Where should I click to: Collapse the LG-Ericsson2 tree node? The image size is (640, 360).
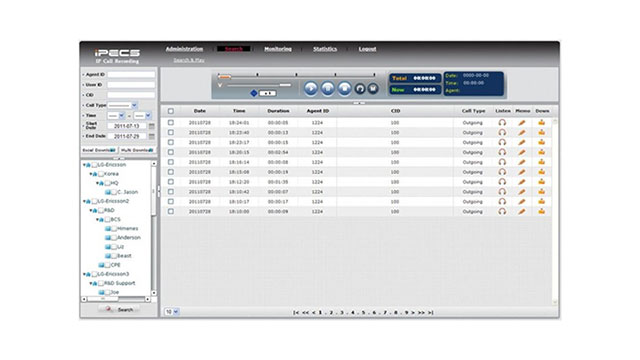click(84, 201)
